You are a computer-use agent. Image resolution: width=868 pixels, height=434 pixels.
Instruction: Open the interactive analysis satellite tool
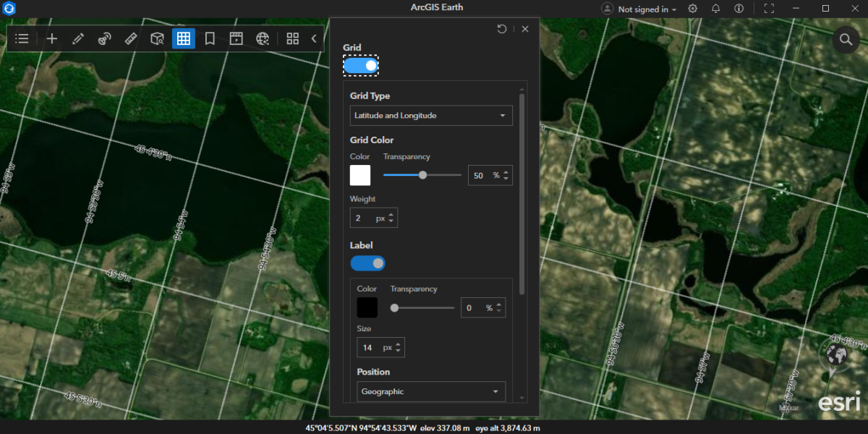[x=105, y=38]
